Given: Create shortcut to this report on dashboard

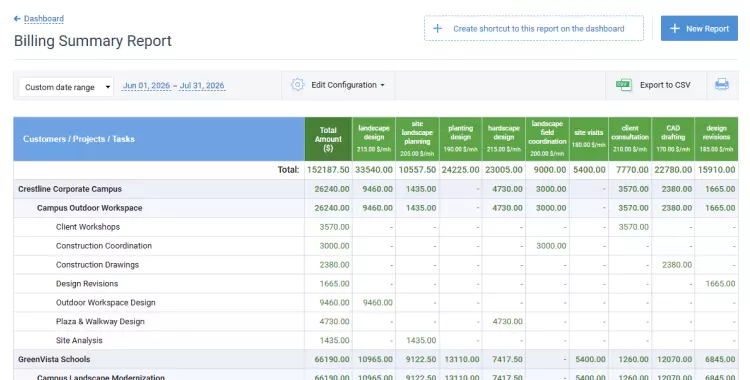Looking at the screenshot, I should [534, 28].
